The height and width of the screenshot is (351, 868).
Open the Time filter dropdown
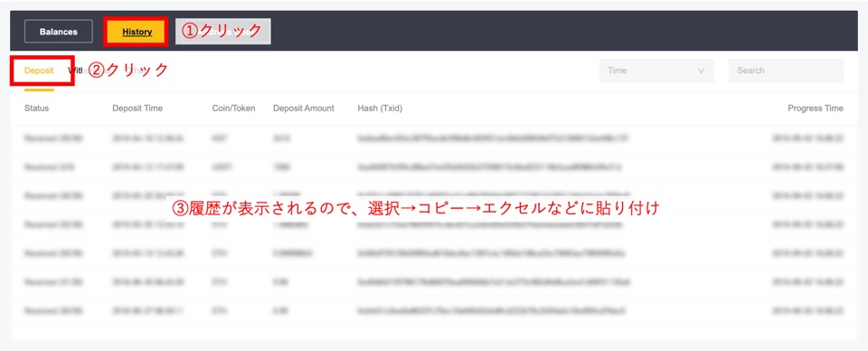(656, 71)
